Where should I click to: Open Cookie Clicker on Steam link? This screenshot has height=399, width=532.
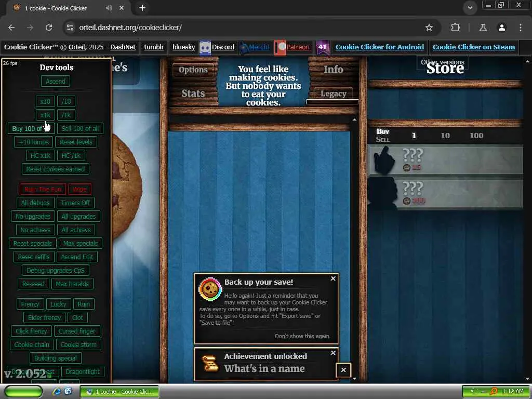[x=474, y=47]
